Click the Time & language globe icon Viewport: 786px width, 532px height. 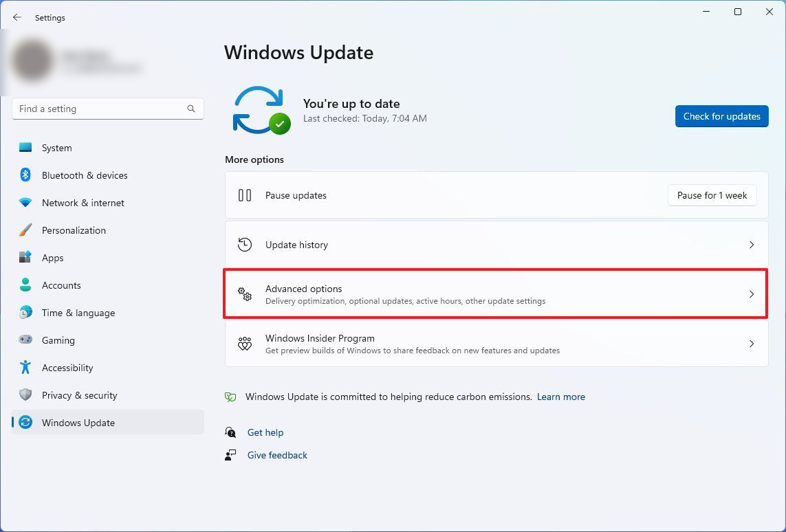(x=25, y=313)
